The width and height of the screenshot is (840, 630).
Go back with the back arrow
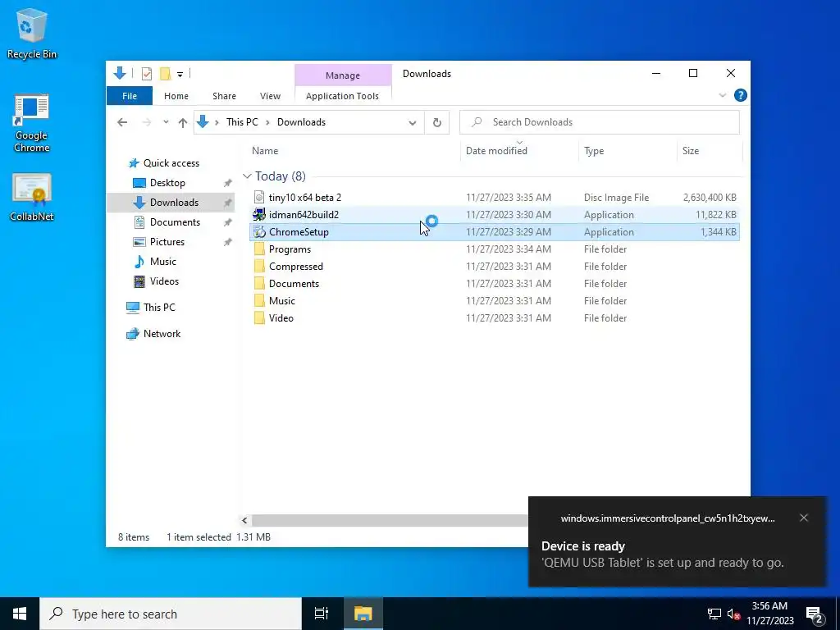[122, 123]
